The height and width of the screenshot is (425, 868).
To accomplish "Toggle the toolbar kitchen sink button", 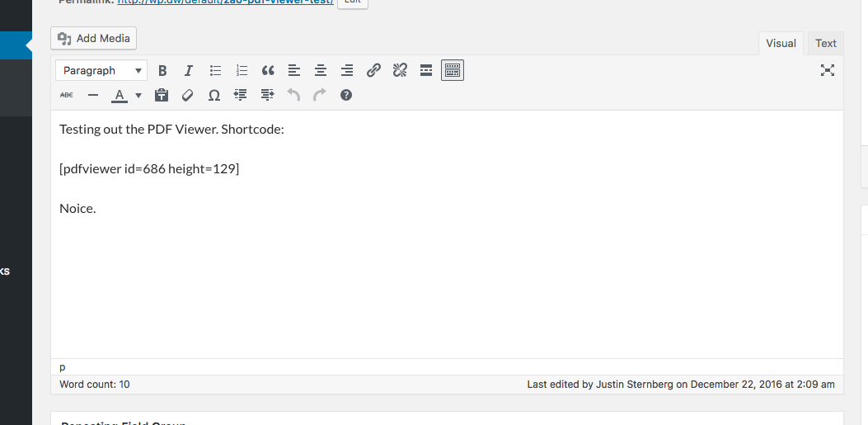I will [453, 70].
